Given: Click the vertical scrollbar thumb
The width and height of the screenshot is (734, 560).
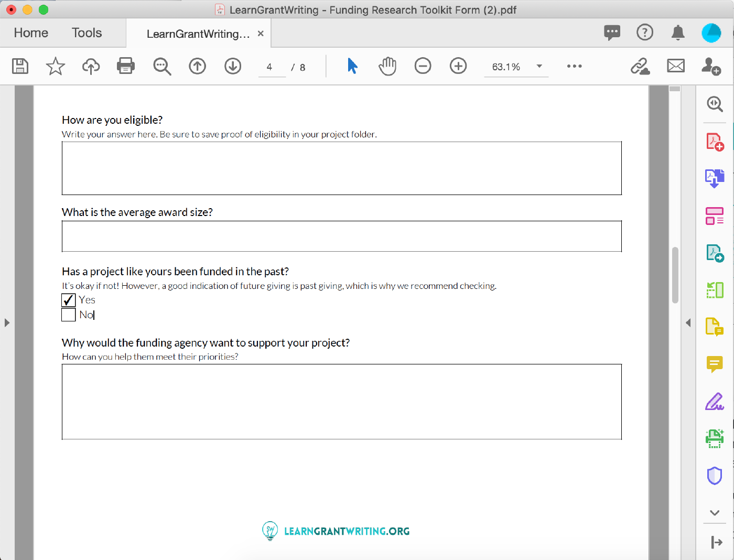Looking at the screenshot, I should (675, 275).
